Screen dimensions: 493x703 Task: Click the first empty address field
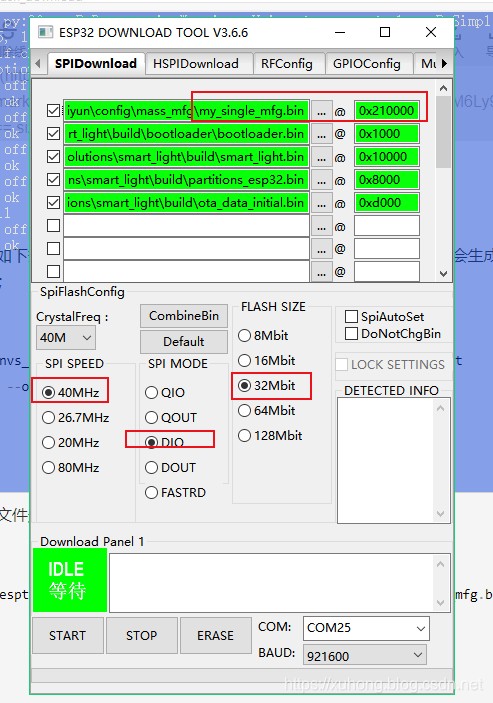tap(387, 226)
